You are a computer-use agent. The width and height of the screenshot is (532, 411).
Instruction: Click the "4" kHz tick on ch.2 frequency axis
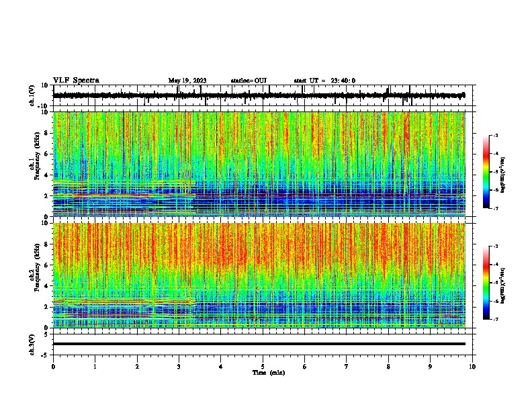(x=47, y=286)
